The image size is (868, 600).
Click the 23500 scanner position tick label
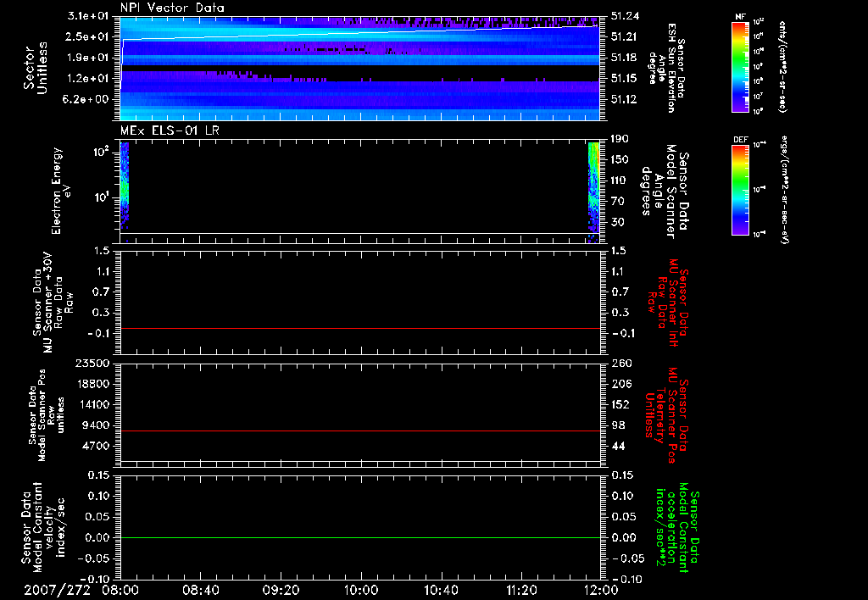[92, 363]
